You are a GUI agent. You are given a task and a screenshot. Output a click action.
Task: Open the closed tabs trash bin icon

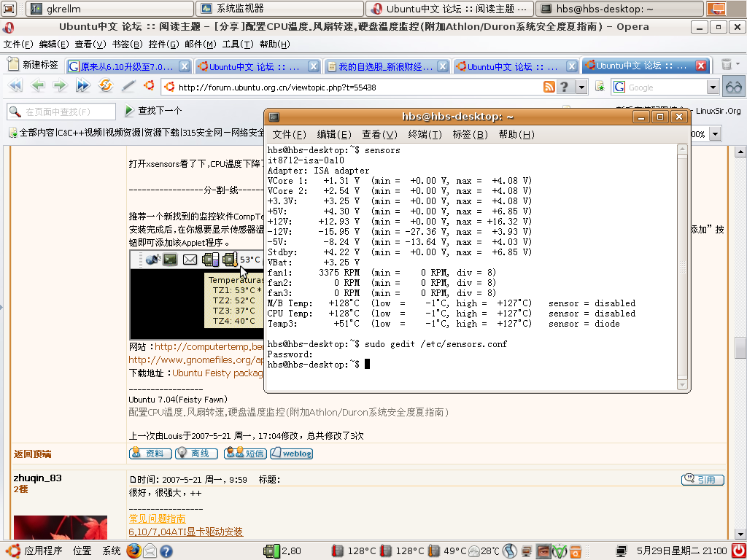pos(727,65)
